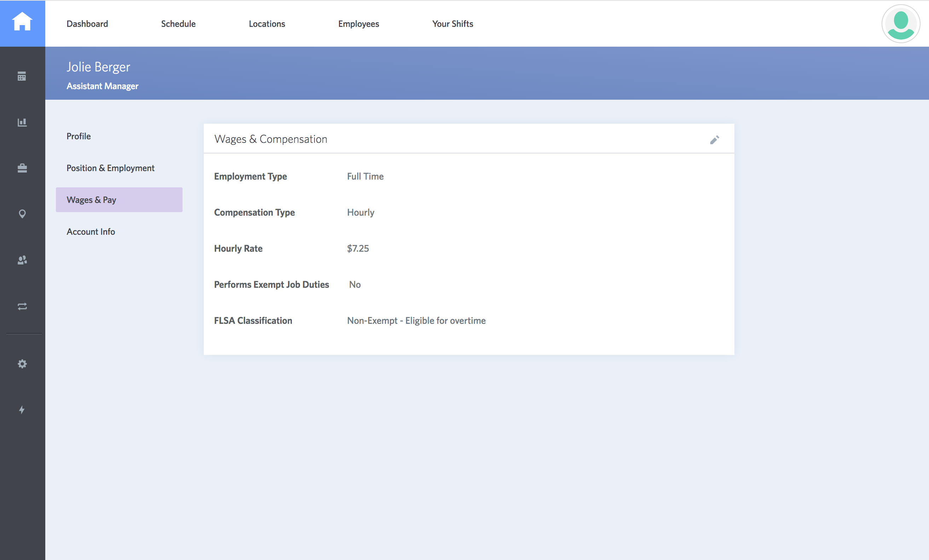Viewport: 929px width, 560px height.
Task: Open the calendar sidebar icon
Action: [22, 76]
